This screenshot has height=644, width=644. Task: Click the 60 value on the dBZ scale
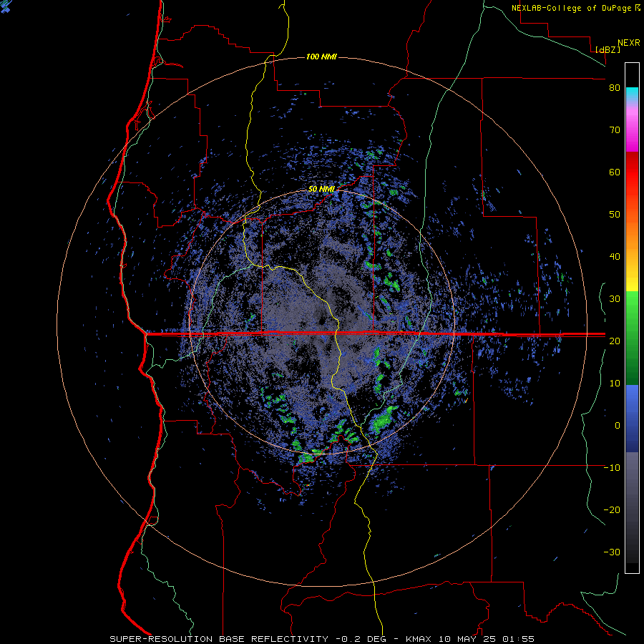pos(615,172)
